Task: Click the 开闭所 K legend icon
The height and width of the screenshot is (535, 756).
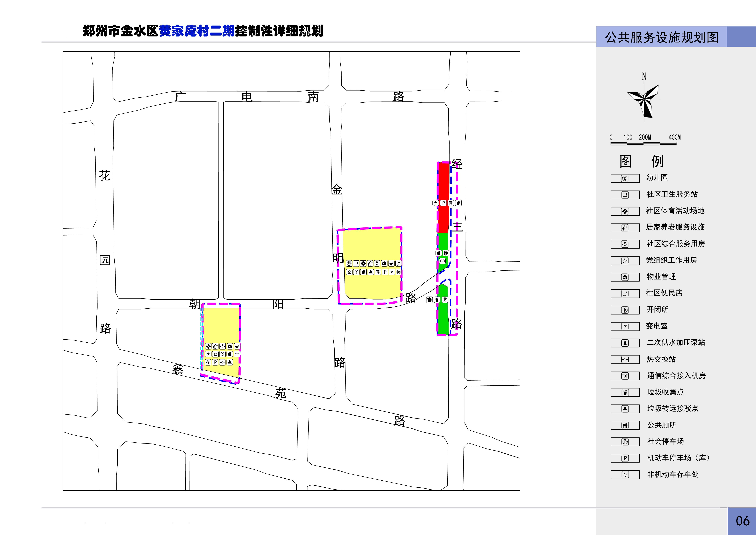Action: pos(625,310)
